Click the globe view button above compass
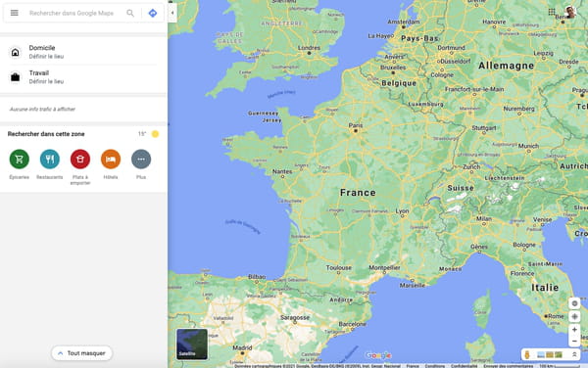The image size is (588, 368). 574,303
